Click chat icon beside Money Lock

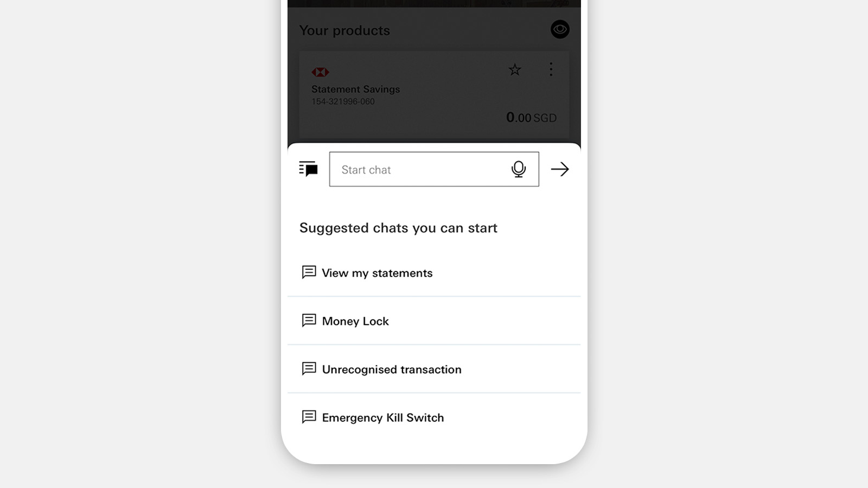tap(309, 320)
